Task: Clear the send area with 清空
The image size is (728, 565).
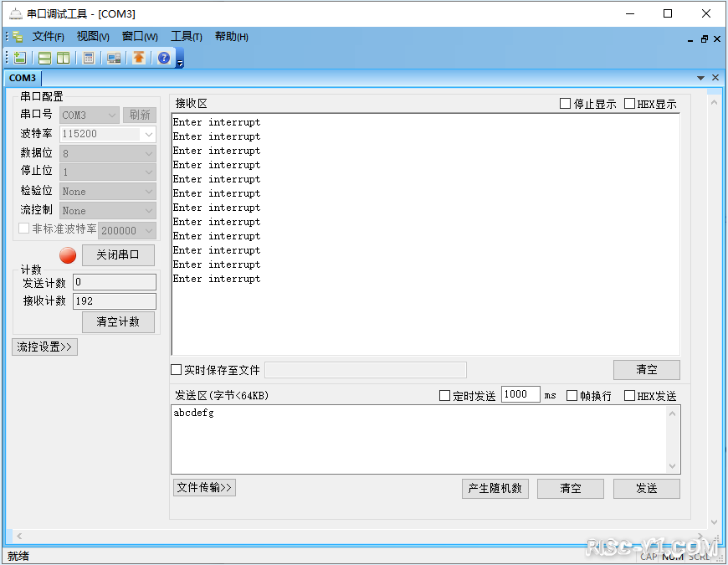Action: 570,488
